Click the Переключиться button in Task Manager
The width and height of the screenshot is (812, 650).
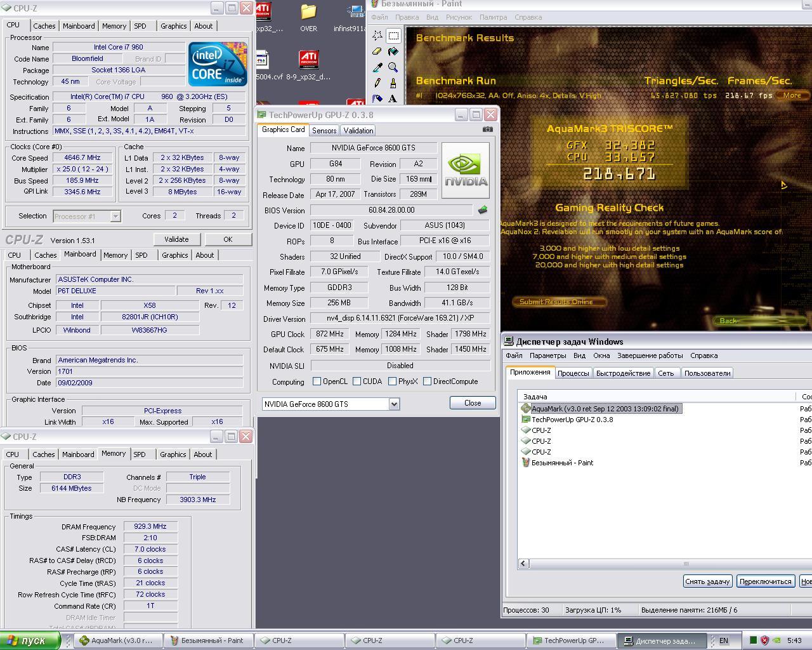coord(766,581)
